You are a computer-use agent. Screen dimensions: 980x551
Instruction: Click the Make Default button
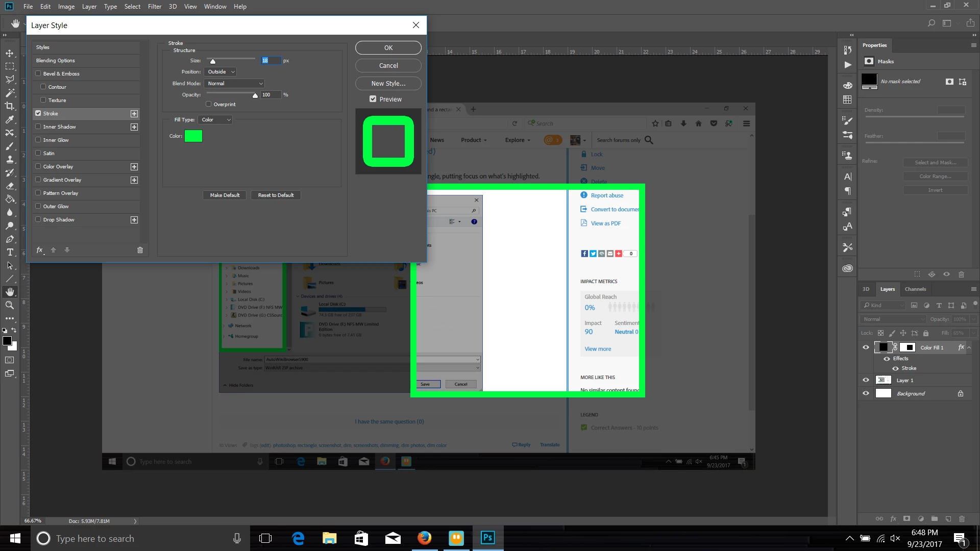225,195
